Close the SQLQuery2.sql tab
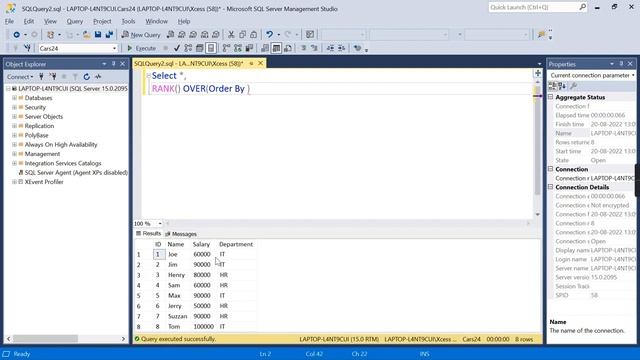Viewport: 640px width, 360px height. tap(260, 63)
